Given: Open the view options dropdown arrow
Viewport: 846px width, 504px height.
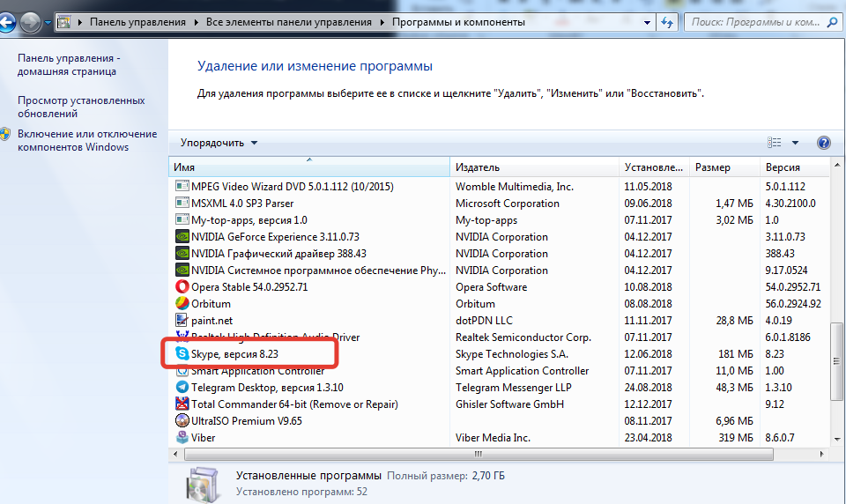Looking at the screenshot, I should click(795, 143).
